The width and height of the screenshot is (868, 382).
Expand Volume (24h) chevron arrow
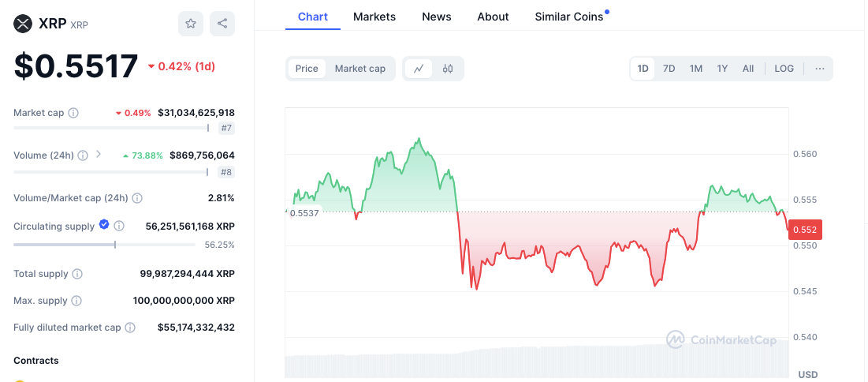pos(99,154)
